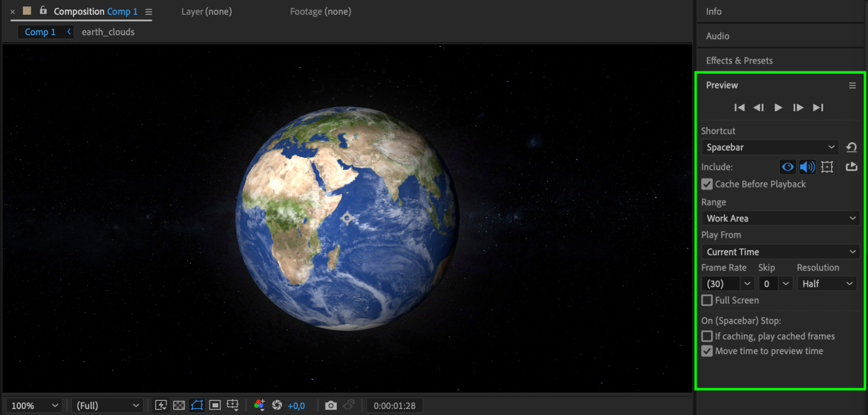Viewport: 868px width, 415px height.
Task: Enable the Full Screen checkbox
Action: [x=707, y=300]
